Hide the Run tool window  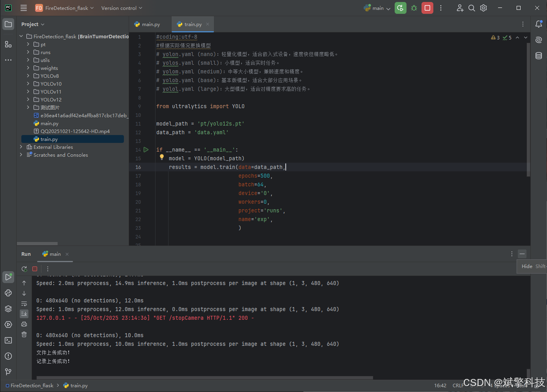pos(522,254)
